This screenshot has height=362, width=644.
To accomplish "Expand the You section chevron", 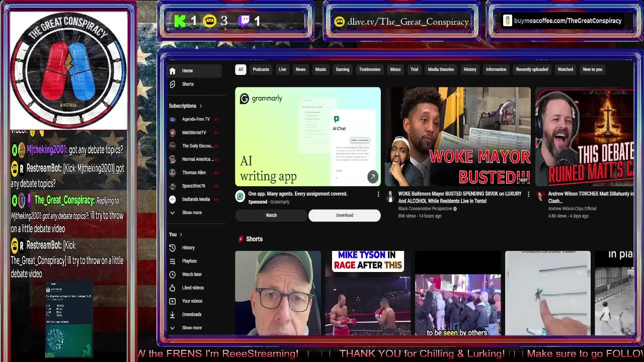I will click(181, 235).
